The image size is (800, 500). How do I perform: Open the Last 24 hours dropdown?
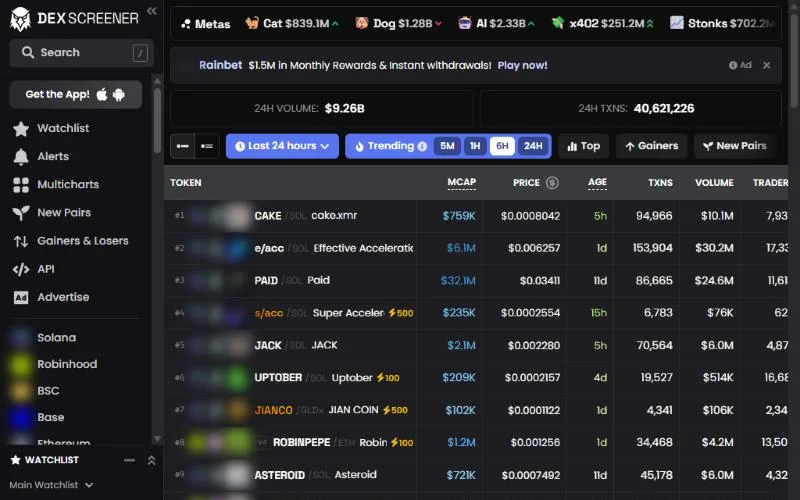(x=282, y=146)
